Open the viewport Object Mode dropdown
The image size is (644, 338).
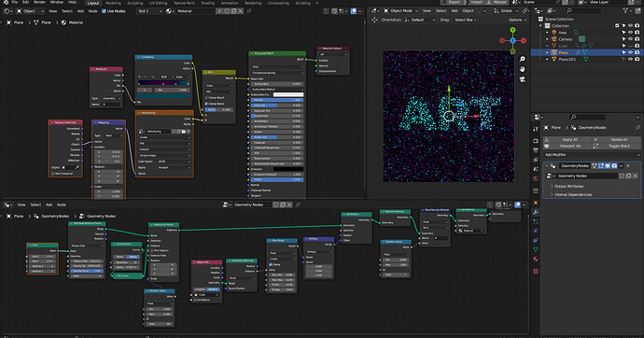[x=401, y=11]
